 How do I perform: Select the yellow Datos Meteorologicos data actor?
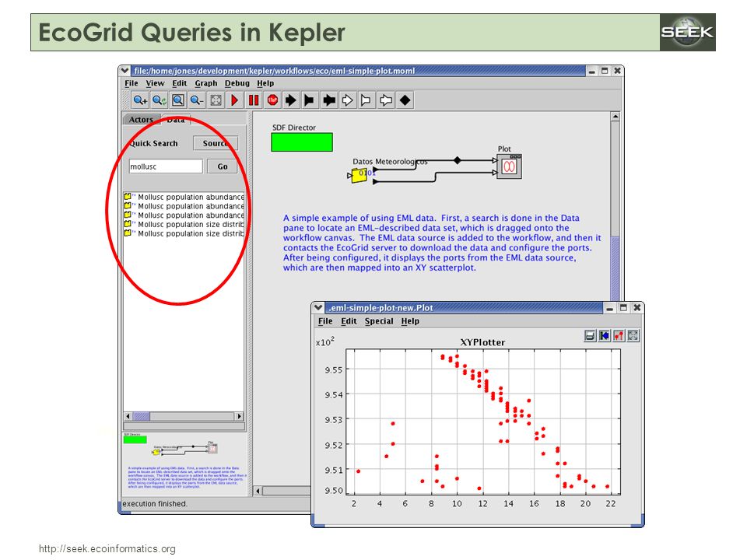tap(359, 176)
